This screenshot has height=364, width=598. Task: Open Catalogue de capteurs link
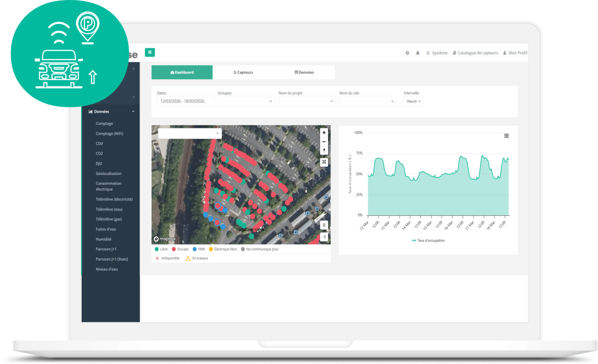(x=475, y=53)
